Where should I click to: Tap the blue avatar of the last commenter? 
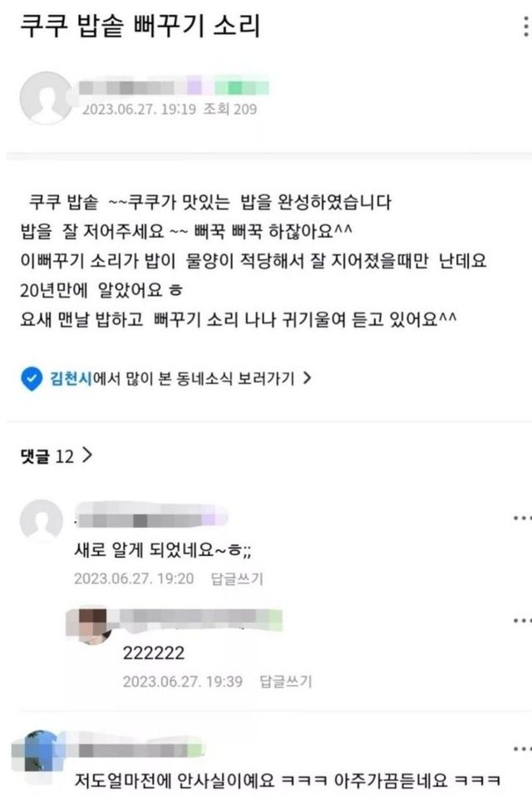37,752
